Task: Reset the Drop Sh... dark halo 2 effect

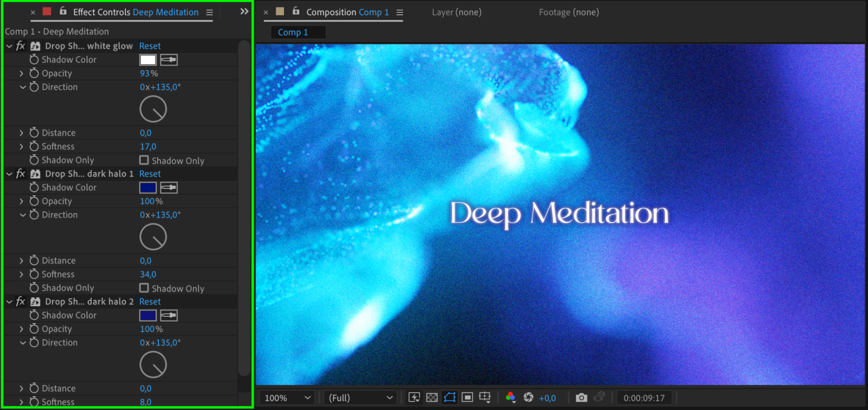Action: pos(150,302)
